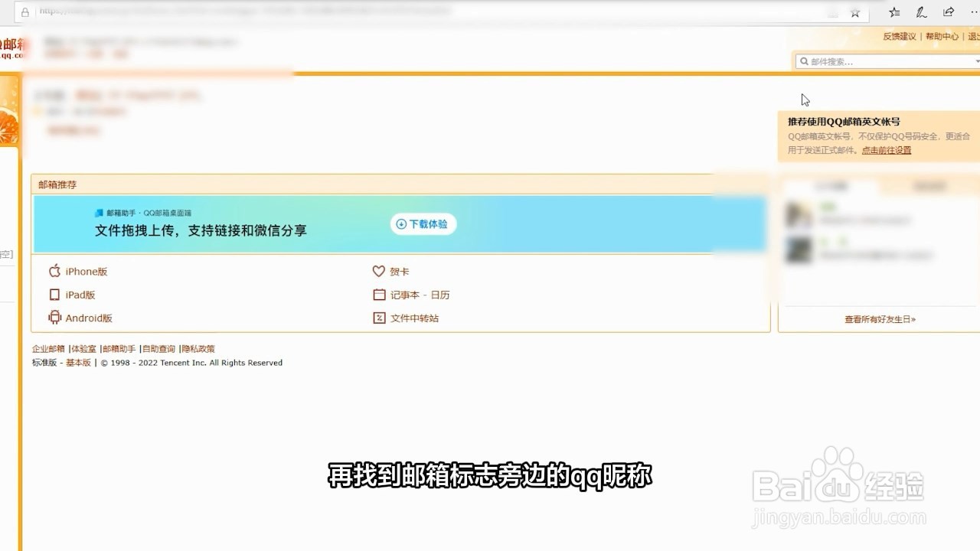Screen dimensions: 980x551
Task: Switch to 基本版 basic version link
Action: coord(78,363)
